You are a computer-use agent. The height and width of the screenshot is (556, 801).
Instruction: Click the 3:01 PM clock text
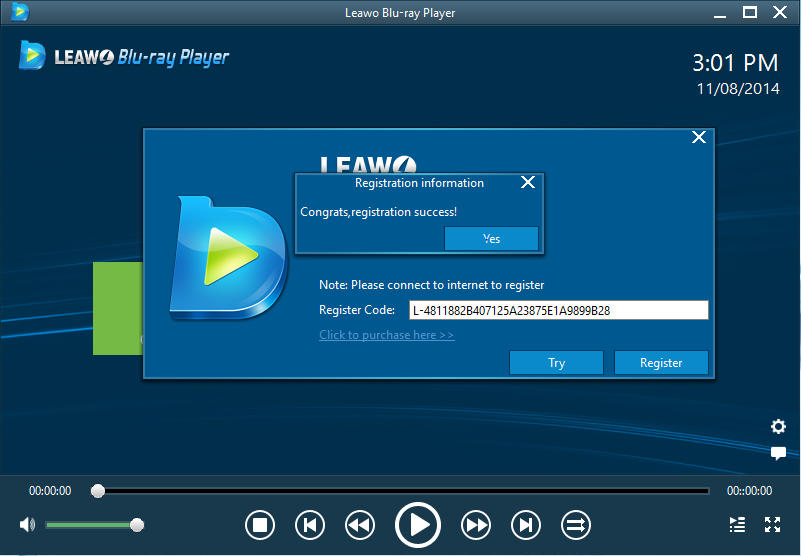coord(735,63)
